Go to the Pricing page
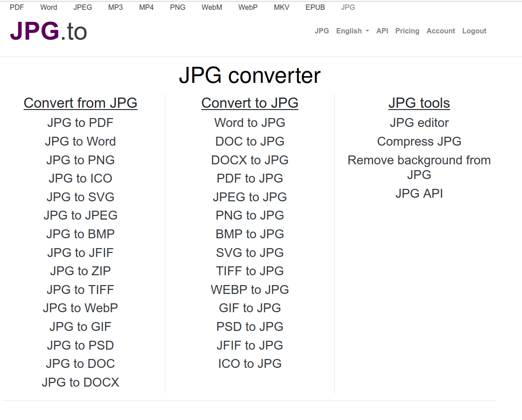The width and height of the screenshot is (522, 420). (x=407, y=31)
